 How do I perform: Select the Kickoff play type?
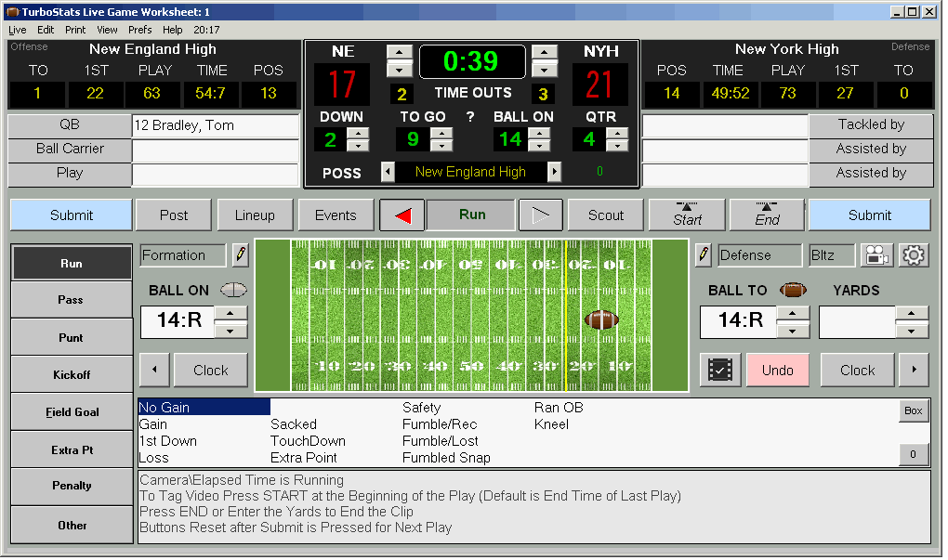pos(72,374)
